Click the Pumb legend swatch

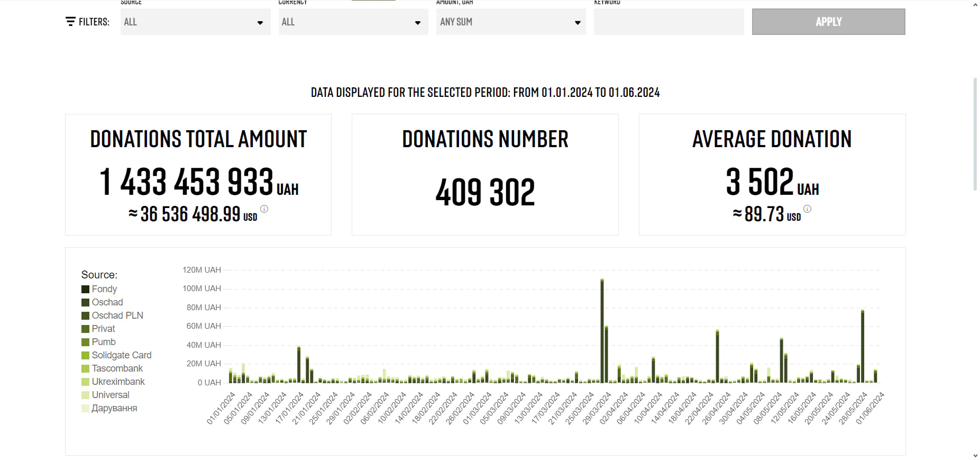click(85, 342)
